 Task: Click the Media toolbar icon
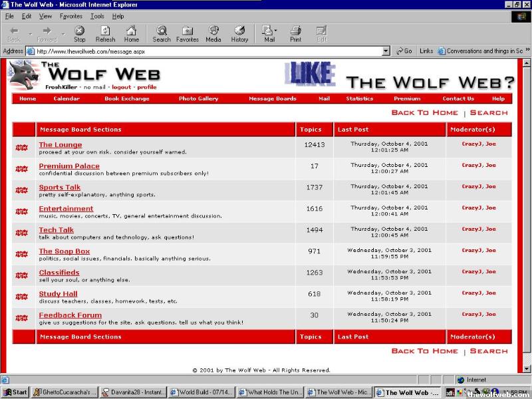click(x=213, y=34)
